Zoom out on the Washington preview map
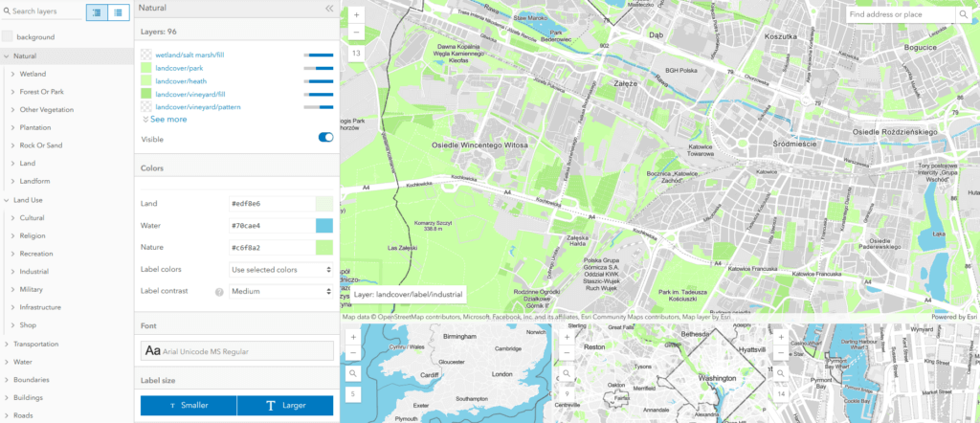Viewport: 980px width, 423px height. coord(567,352)
